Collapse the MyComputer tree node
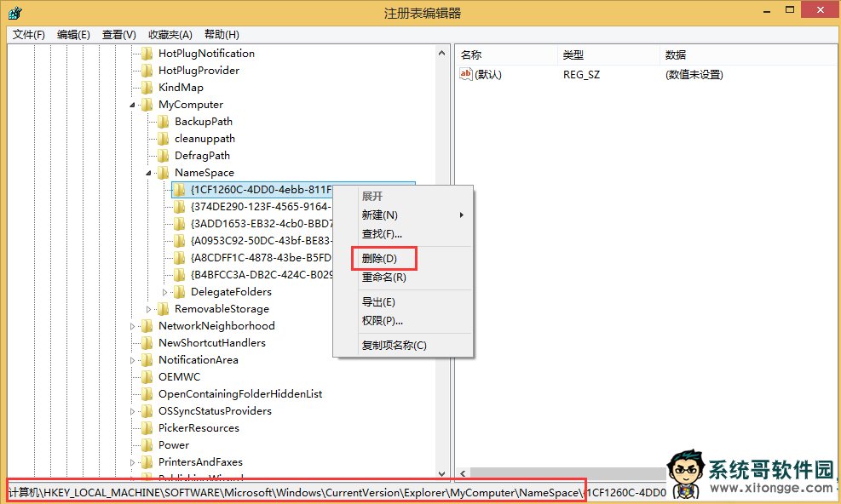 [132, 105]
